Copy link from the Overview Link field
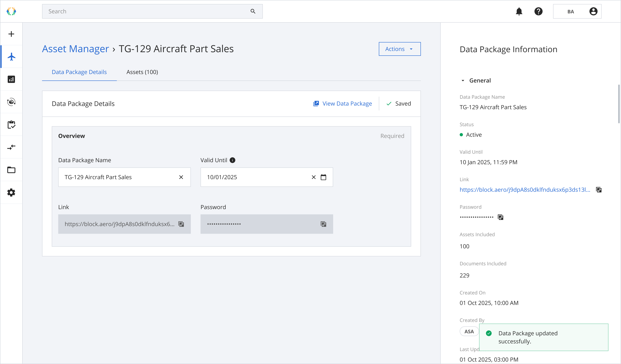The height and width of the screenshot is (364, 621). click(181, 224)
